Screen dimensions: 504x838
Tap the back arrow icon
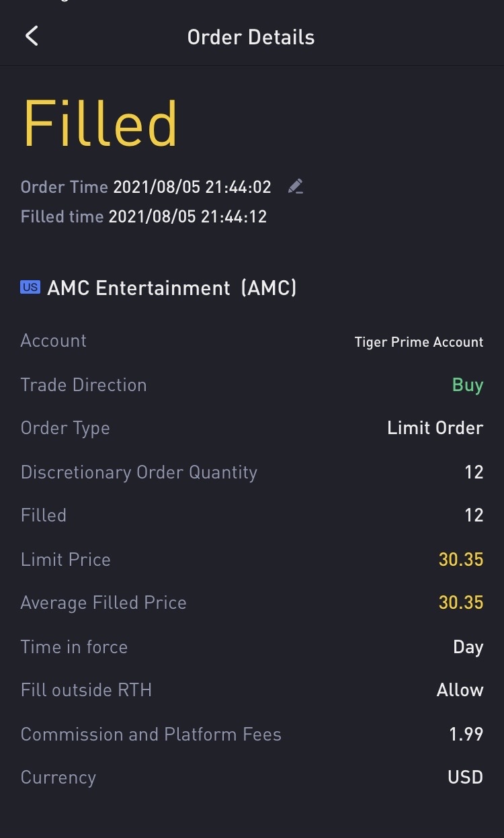click(32, 36)
